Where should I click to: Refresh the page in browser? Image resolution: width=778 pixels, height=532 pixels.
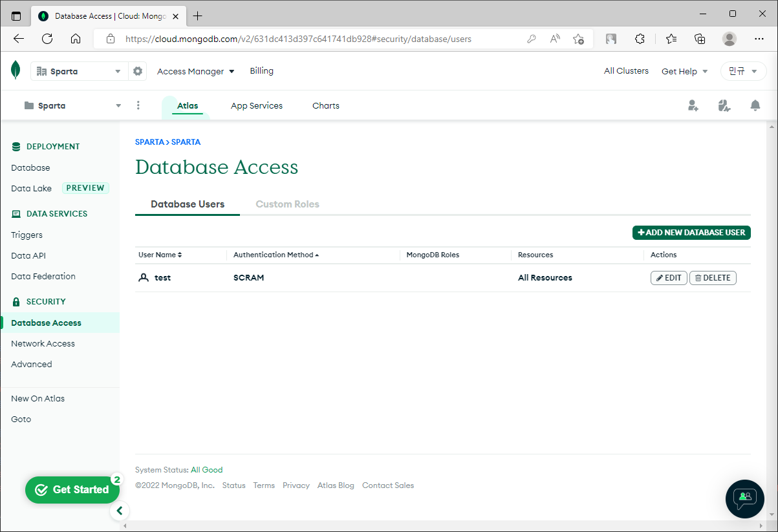click(x=47, y=39)
